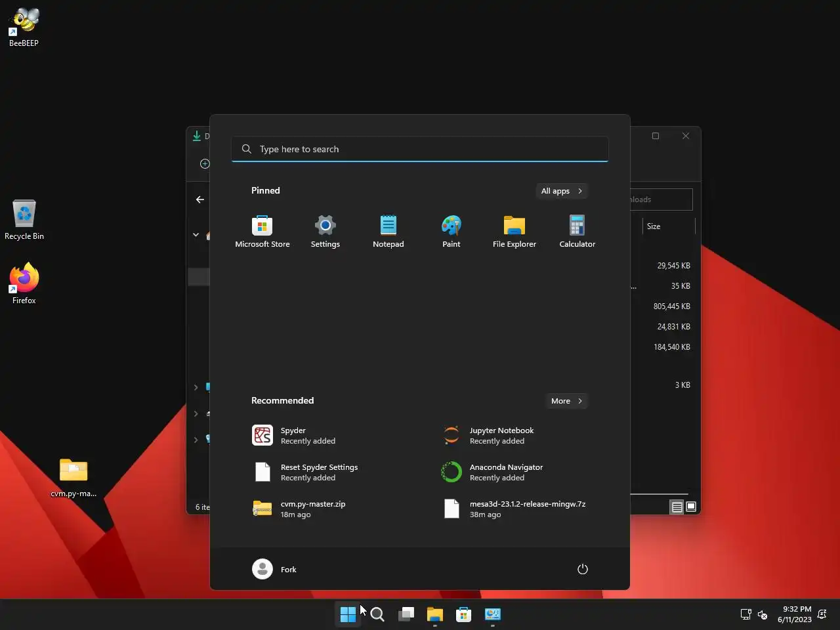Open Microsoft Store from pinned apps

coord(262,232)
